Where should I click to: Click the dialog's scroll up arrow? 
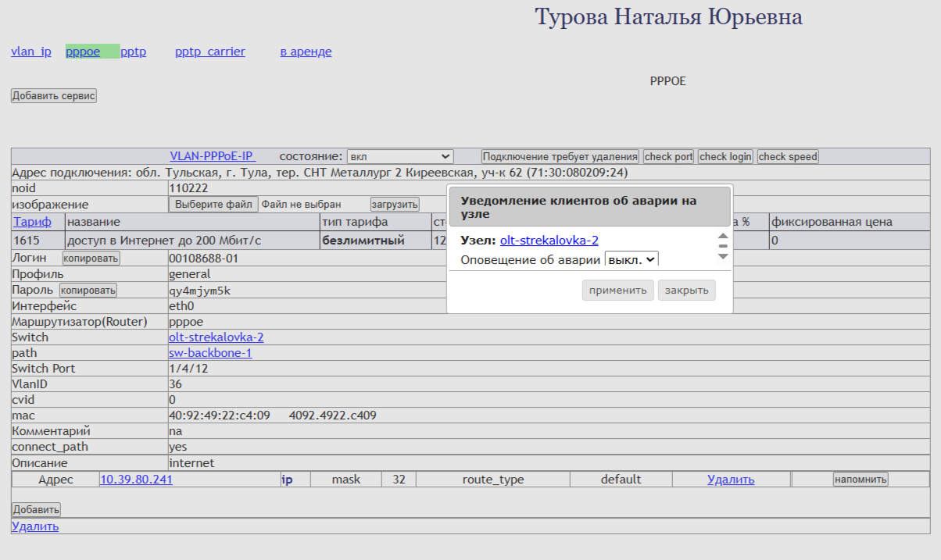point(723,236)
